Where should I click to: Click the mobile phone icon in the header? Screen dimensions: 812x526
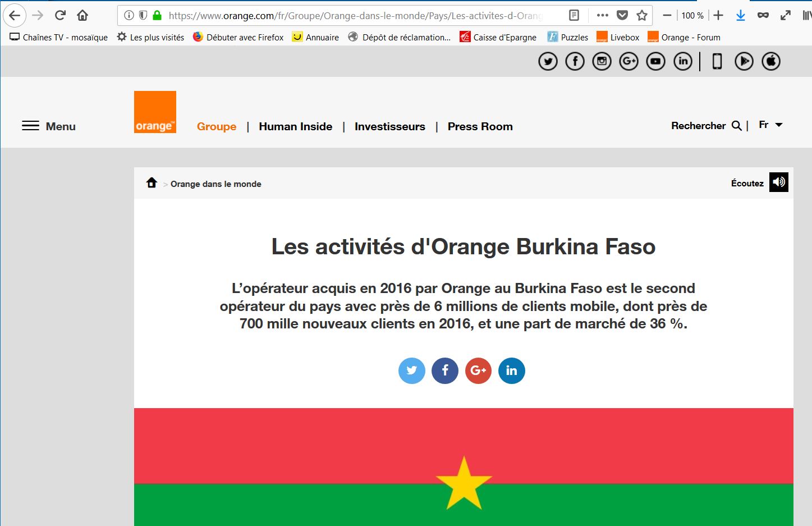717,61
